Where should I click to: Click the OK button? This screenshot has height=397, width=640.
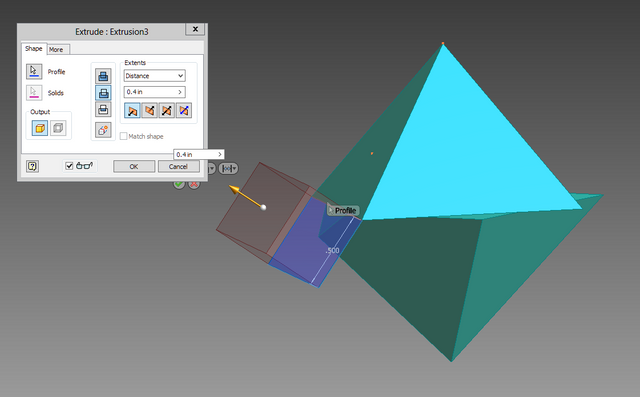coord(134,166)
